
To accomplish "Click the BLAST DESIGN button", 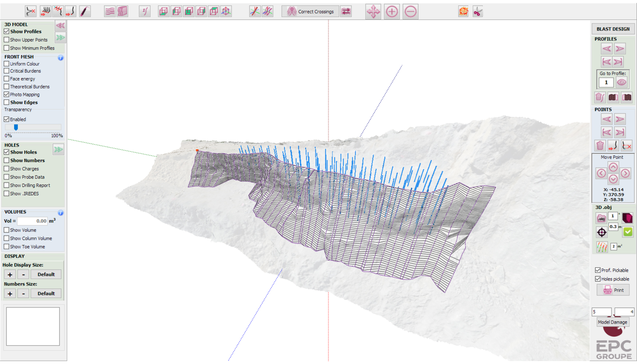I will point(613,29).
